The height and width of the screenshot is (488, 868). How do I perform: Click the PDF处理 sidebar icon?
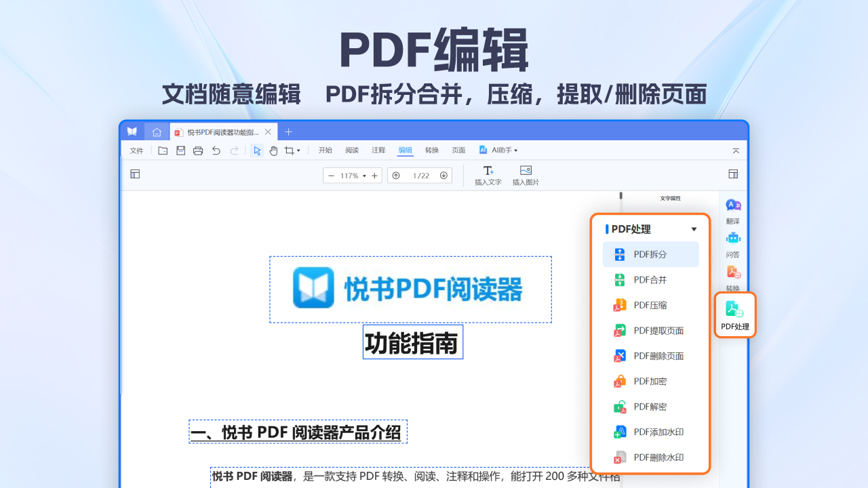[x=734, y=314]
